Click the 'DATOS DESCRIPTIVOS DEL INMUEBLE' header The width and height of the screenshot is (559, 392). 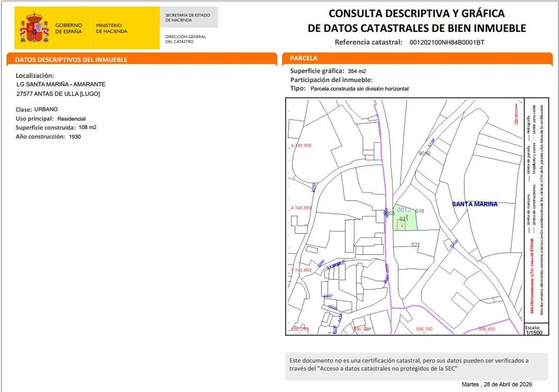(71, 60)
